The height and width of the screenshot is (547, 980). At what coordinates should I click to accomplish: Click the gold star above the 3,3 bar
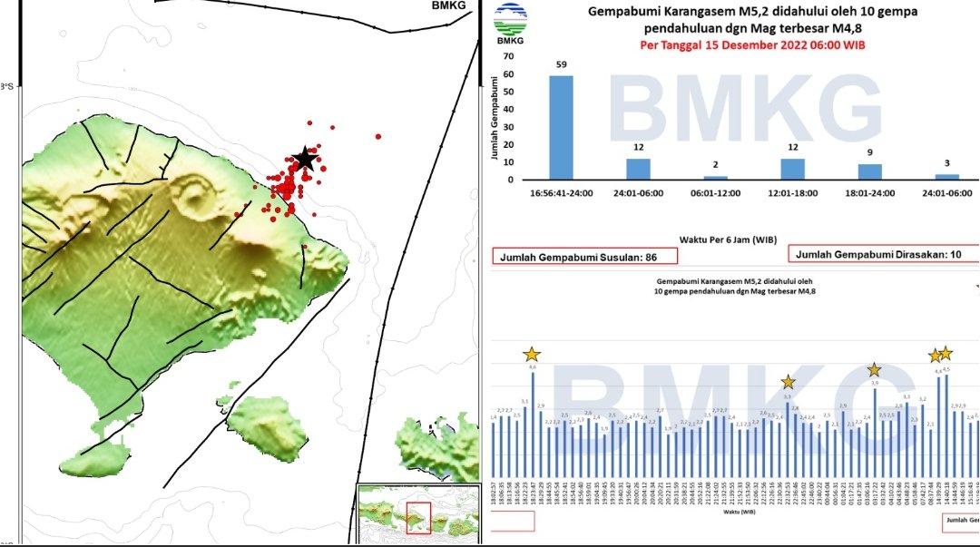point(788,383)
